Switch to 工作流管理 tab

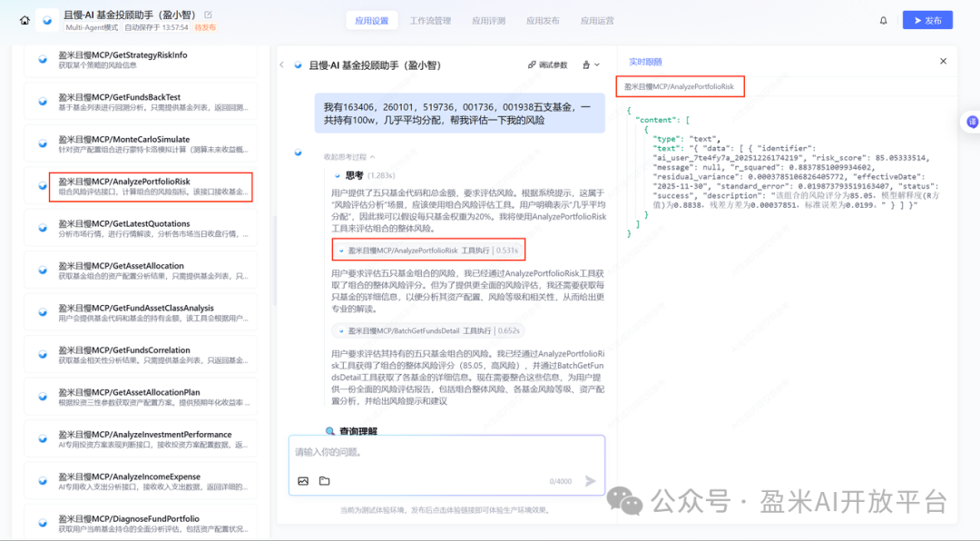pyautogui.click(x=430, y=21)
